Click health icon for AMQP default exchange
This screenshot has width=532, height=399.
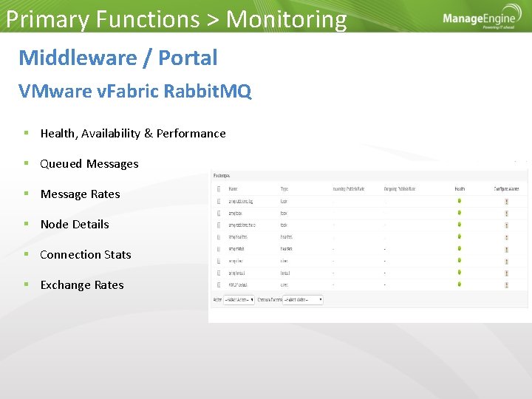pos(460,284)
